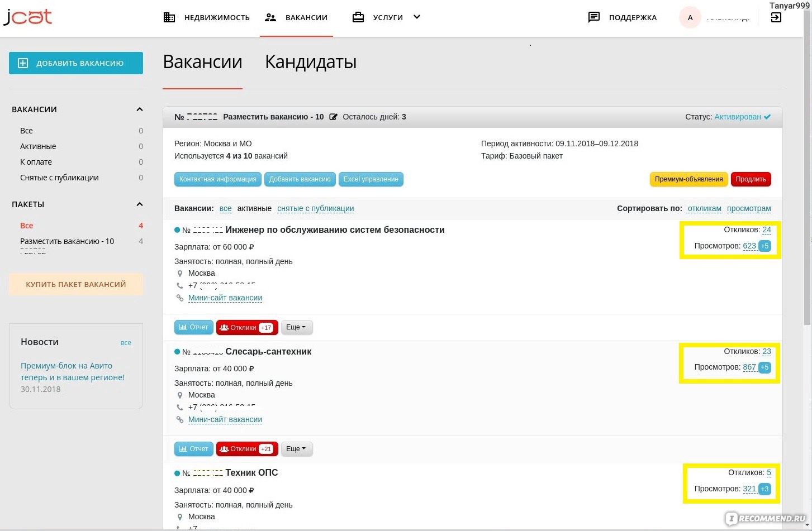Filter vacancies by 'снятые с публикации'
812x531 pixels.
[315, 208]
